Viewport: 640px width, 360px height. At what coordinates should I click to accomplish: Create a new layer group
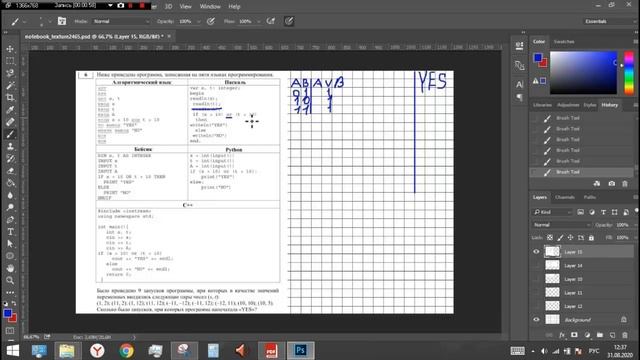[x=600, y=335]
